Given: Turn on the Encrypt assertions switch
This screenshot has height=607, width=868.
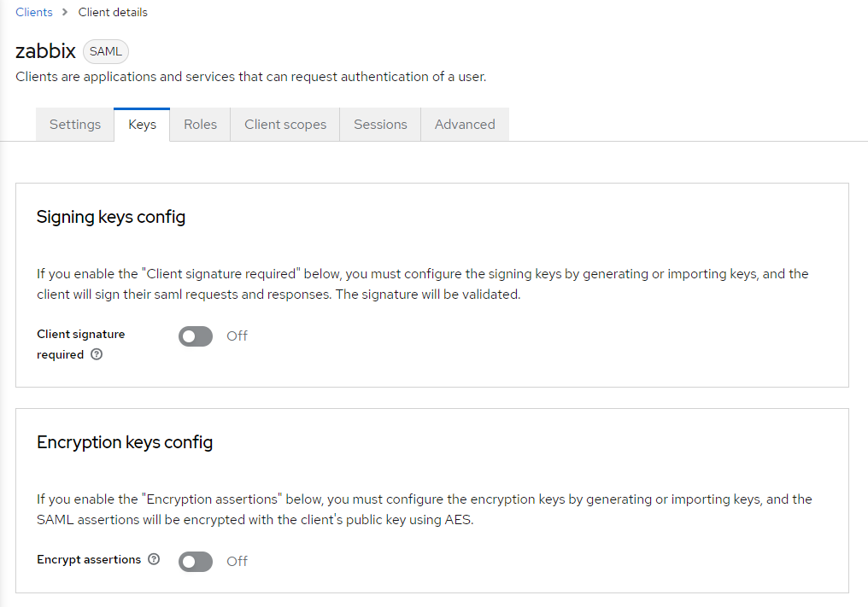Looking at the screenshot, I should click(x=196, y=562).
